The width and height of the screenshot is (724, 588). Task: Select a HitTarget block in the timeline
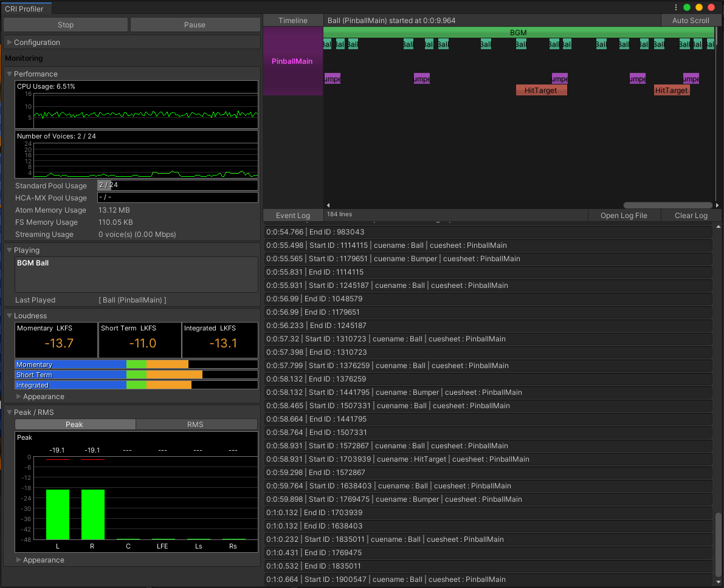pyautogui.click(x=541, y=90)
